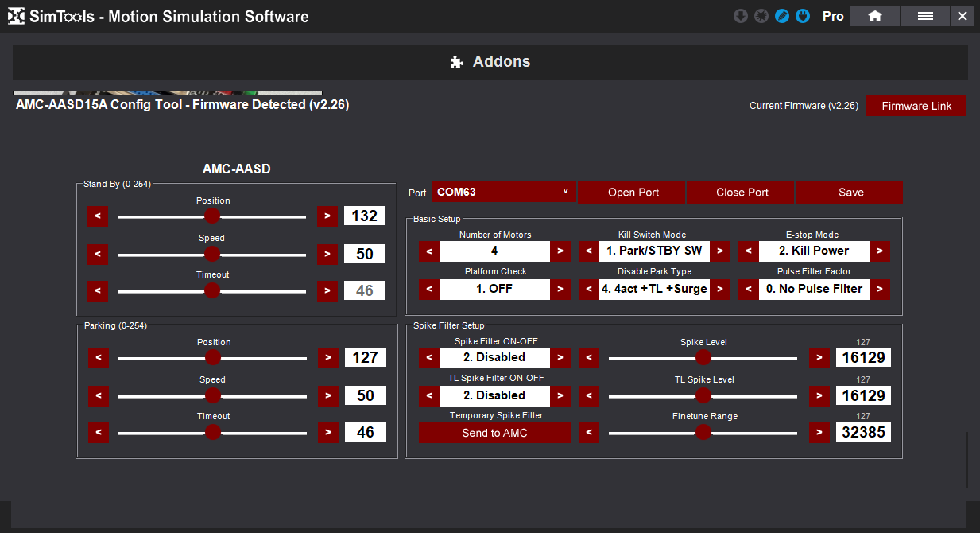Select next E-stop Mode option
This screenshot has height=533, width=980.
[880, 251]
